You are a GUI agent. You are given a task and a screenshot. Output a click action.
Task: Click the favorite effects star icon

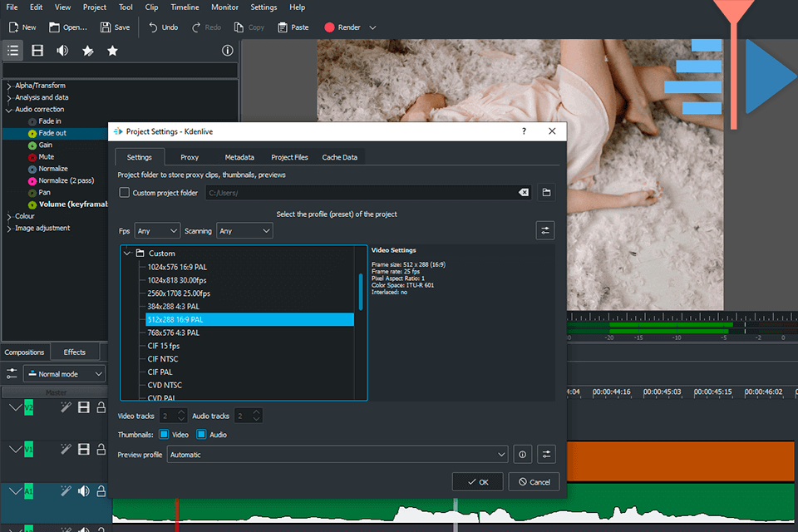pyautogui.click(x=112, y=51)
